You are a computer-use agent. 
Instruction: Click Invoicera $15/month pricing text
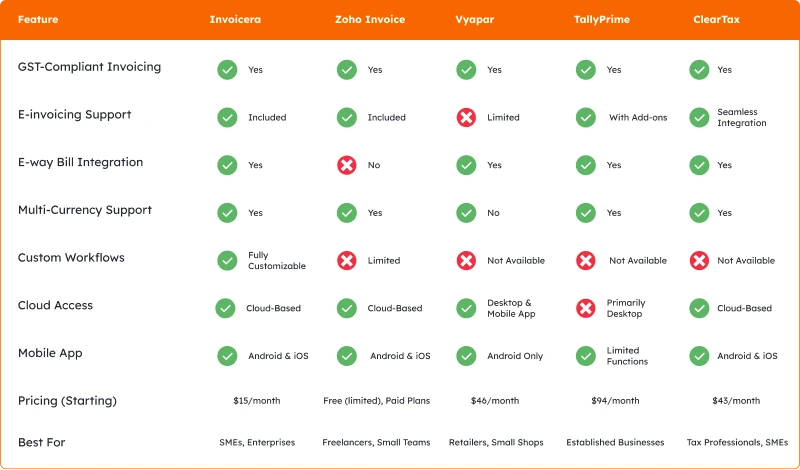(x=257, y=401)
